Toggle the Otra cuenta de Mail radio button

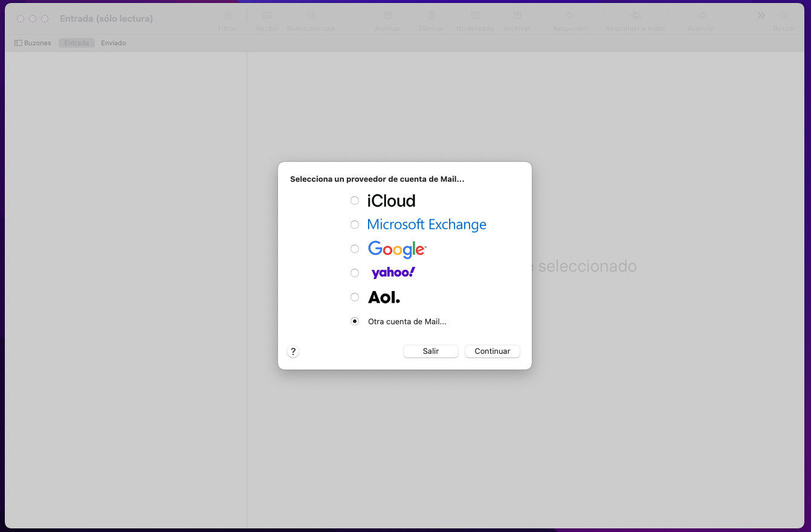(355, 321)
